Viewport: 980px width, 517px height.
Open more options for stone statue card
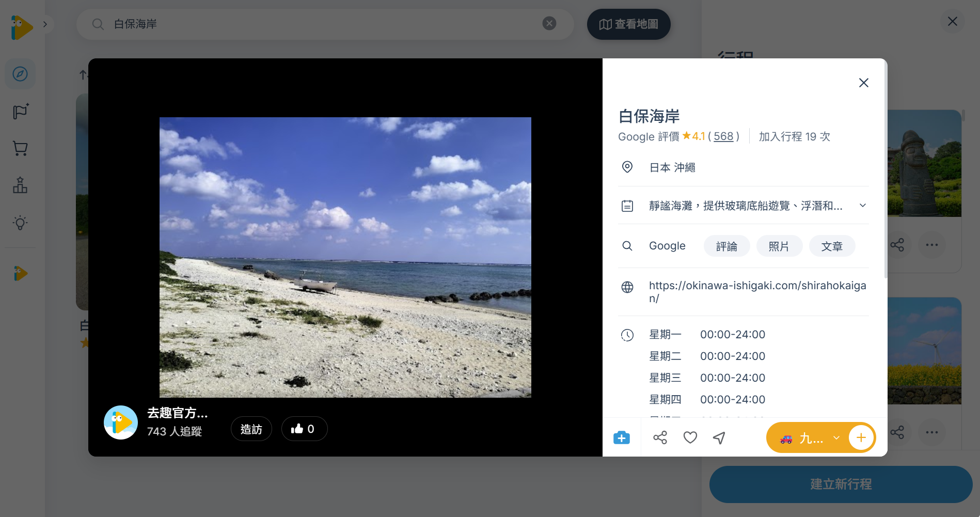point(932,245)
